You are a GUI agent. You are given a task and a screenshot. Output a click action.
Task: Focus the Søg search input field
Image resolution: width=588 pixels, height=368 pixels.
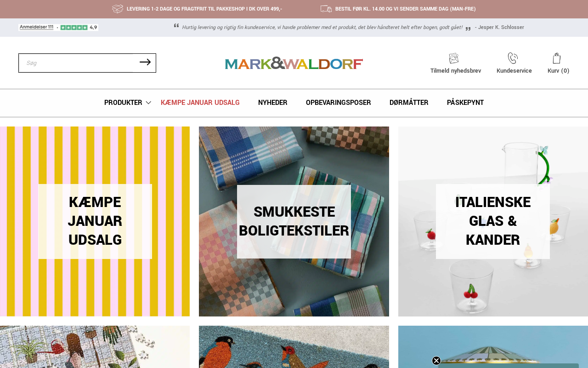point(78,63)
